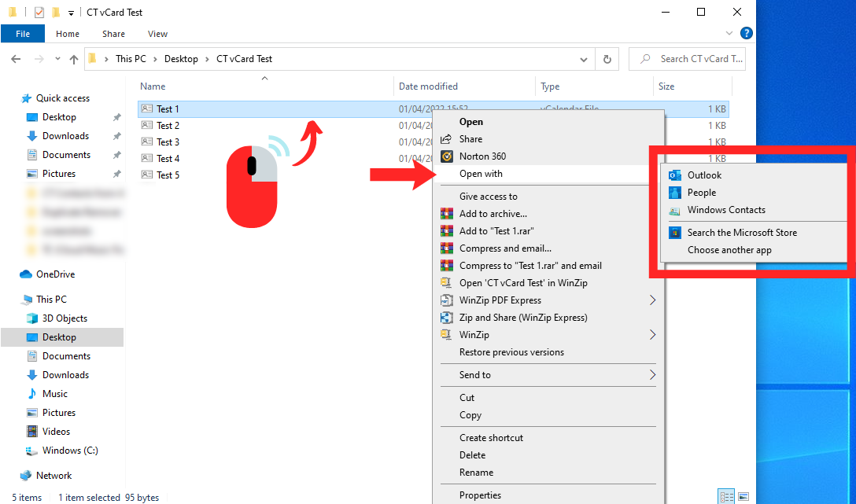Click the Norton 360 icon
This screenshot has width=856, height=504.
pyautogui.click(x=447, y=156)
